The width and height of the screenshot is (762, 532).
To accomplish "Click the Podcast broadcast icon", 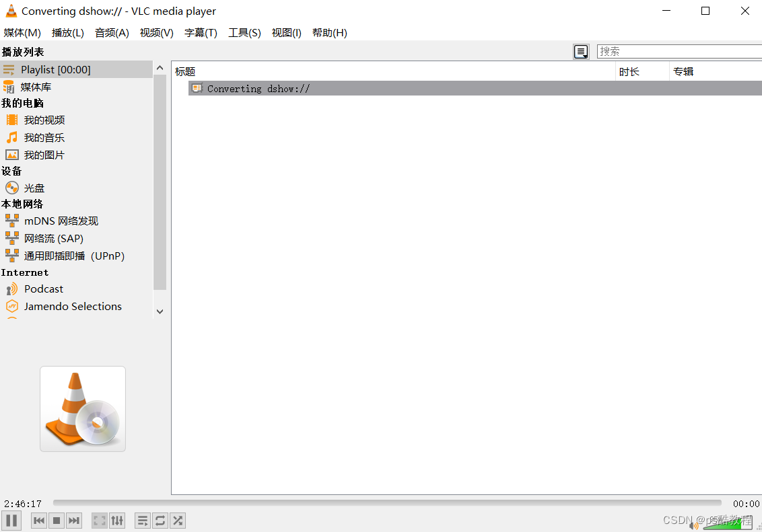I will [x=11, y=289].
